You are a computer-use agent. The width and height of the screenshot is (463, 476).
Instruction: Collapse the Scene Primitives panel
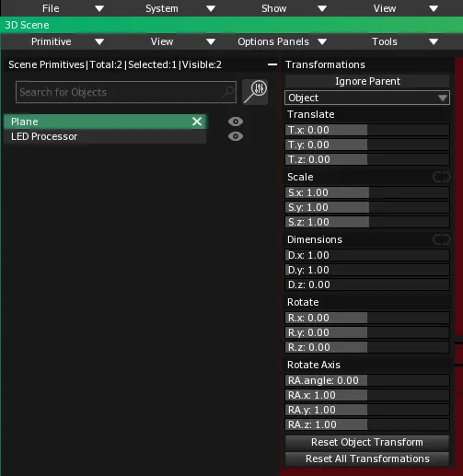pos(272,64)
